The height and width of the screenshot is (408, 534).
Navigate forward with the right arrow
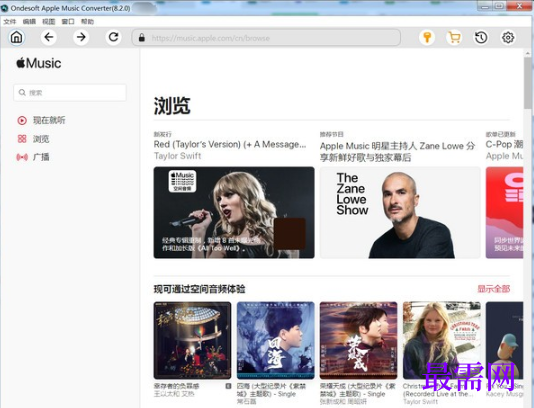(x=81, y=37)
